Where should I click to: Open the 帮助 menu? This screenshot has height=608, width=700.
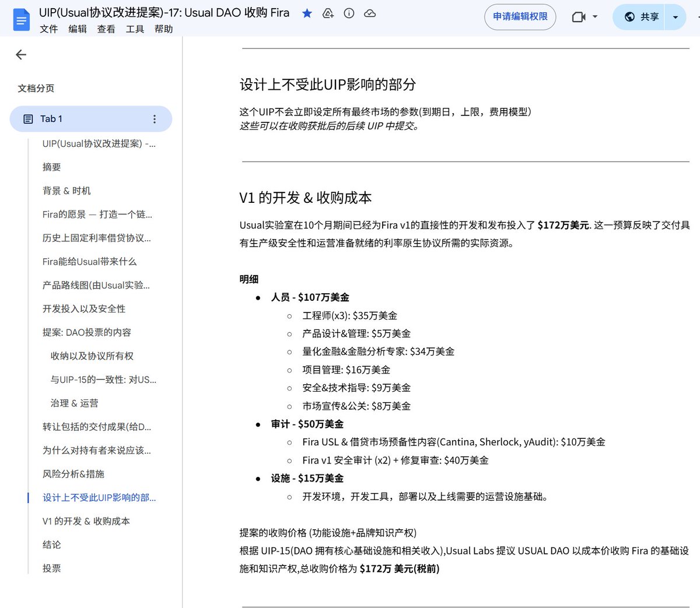pos(164,29)
